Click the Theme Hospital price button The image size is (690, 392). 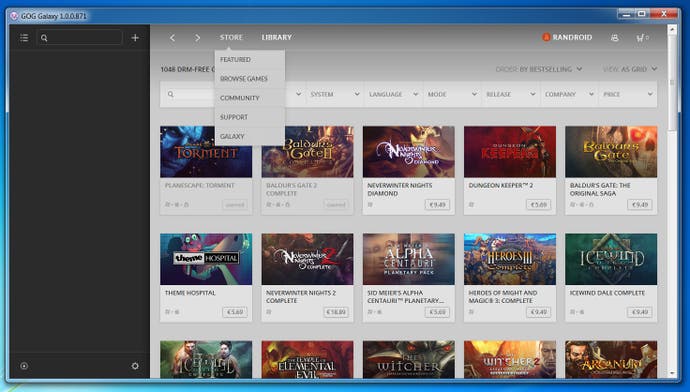[235, 312]
